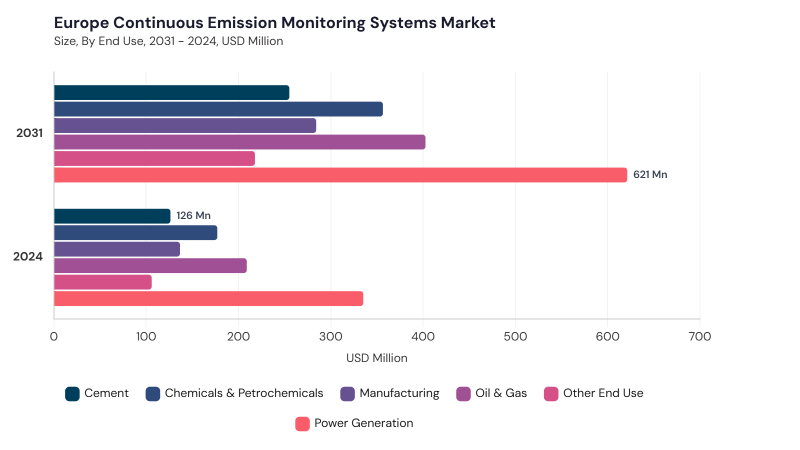The height and width of the screenshot is (450, 800).
Task: Click the 2024 y-axis category label
Action: [x=28, y=257]
